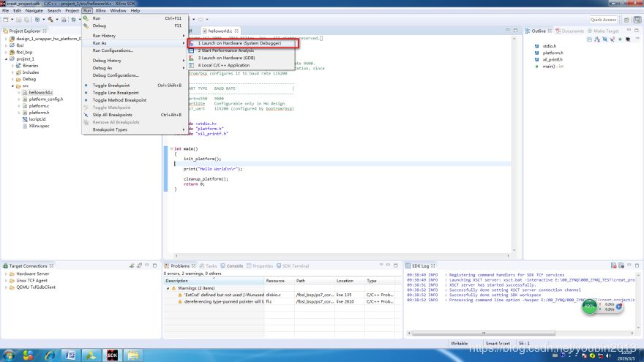The width and height of the screenshot is (644, 362).
Task: Select Xilinx.spec in Project Explorer
Action: point(39,126)
